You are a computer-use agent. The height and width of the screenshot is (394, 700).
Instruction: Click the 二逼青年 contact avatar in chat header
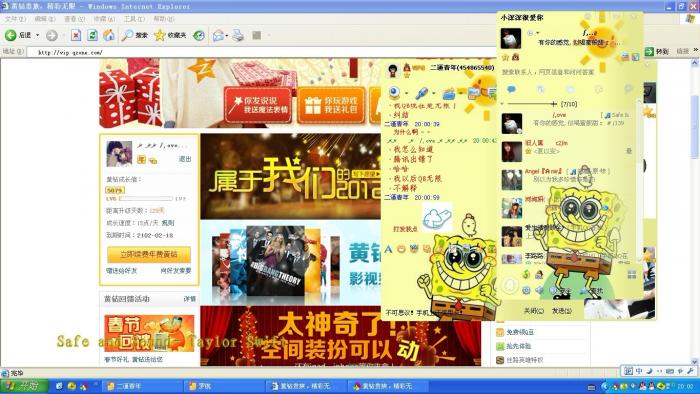click(393, 70)
